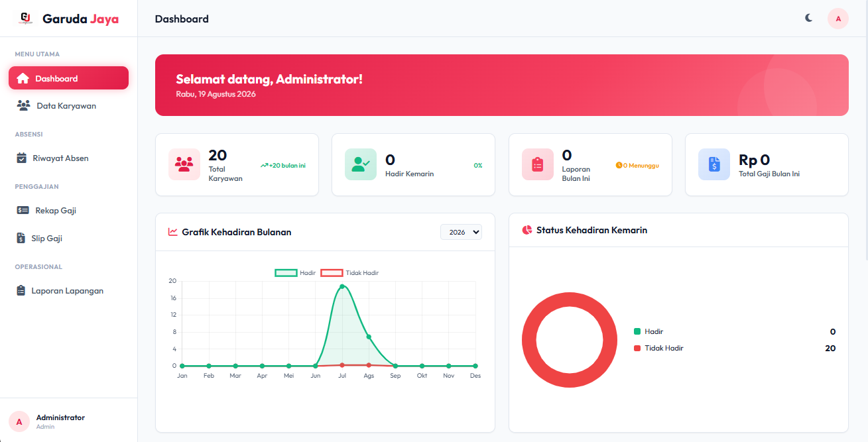Toggle the Tidak Hadir series in chart legend

click(349, 273)
